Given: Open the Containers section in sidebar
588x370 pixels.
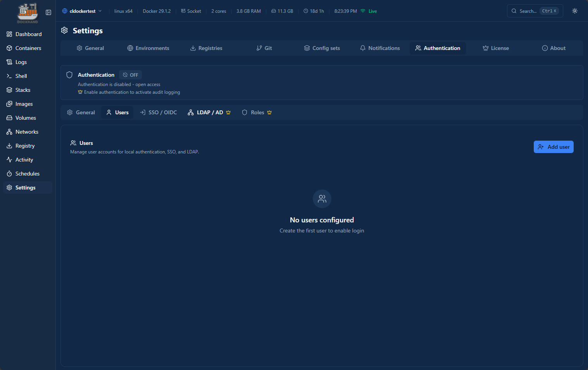Looking at the screenshot, I should point(28,48).
